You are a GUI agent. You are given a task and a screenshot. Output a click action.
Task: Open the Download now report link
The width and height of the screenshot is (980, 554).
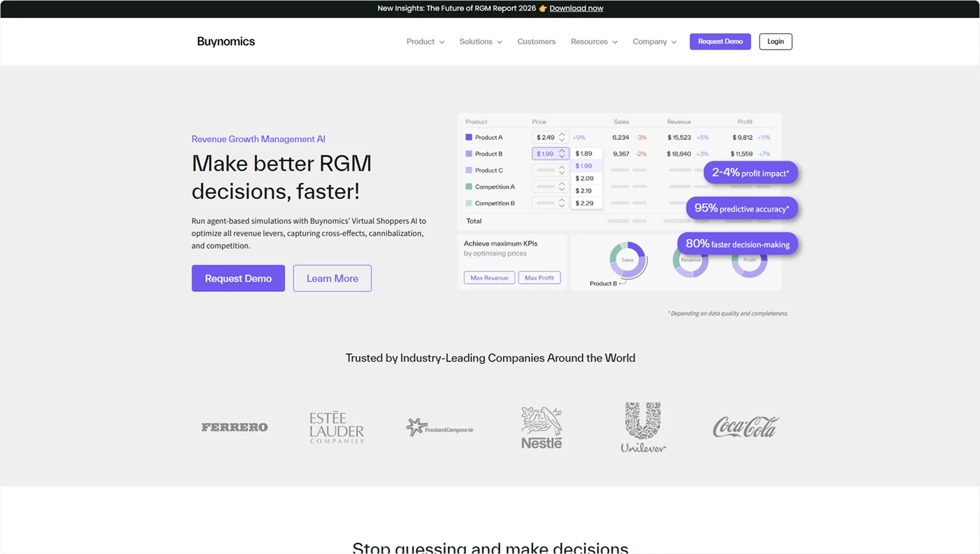pos(576,8)
